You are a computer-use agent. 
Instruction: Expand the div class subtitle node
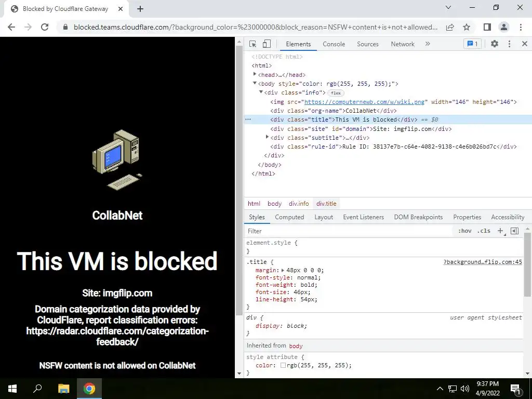pyautogui.click(x=267, y=137)
